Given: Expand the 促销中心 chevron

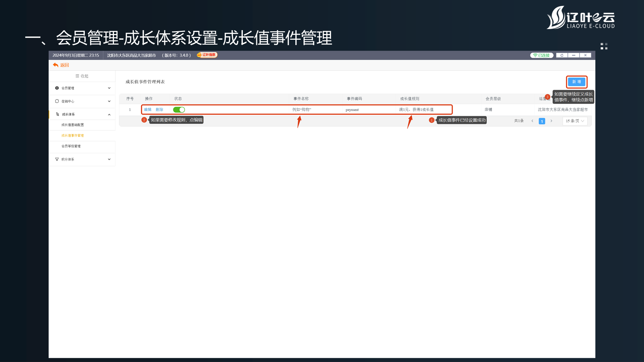Looking at the screenshot, I should click(x=109, y=101).
